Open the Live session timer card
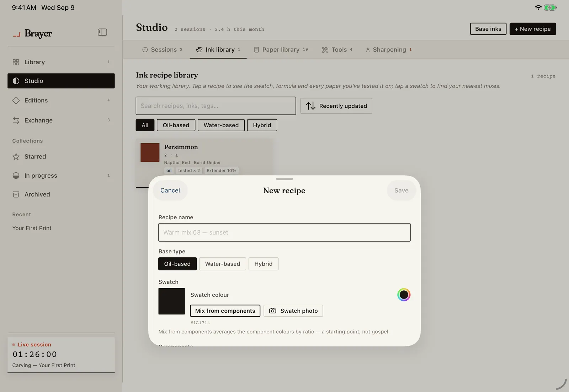 pyautogui.click(x=61, y=355)
